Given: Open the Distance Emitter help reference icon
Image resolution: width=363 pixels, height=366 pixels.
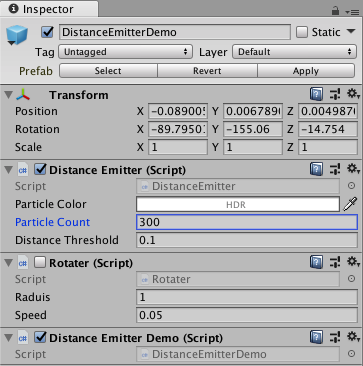Looking at the screenshot, I should pyautogui.click(x=316, y=170).
